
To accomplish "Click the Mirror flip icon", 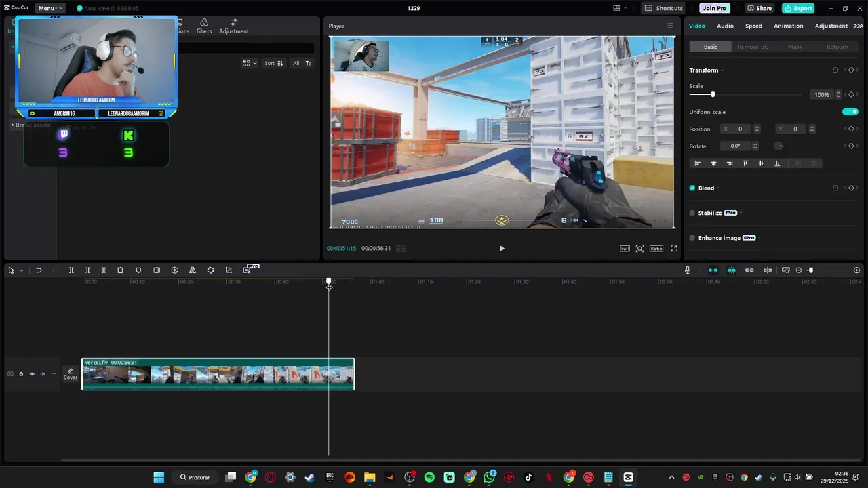I will (x=193, y=270).
